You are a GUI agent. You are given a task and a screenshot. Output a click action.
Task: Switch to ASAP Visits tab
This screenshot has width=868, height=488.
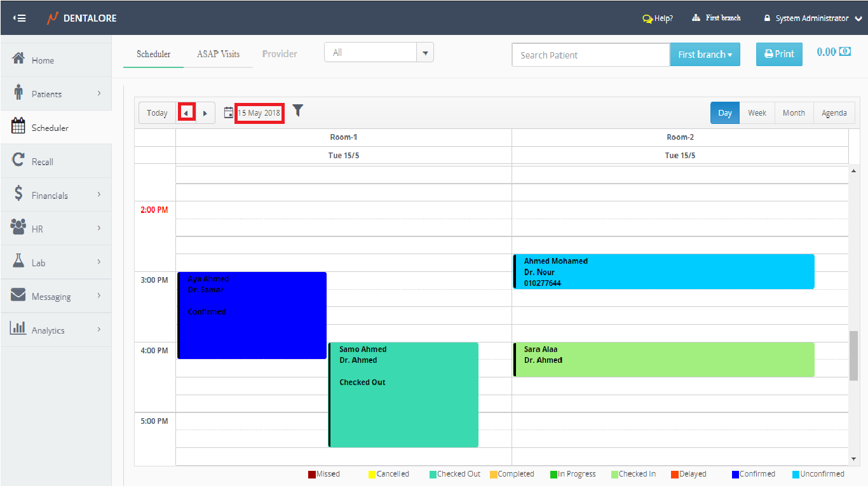pyautogui.click(x=218, y=54)
